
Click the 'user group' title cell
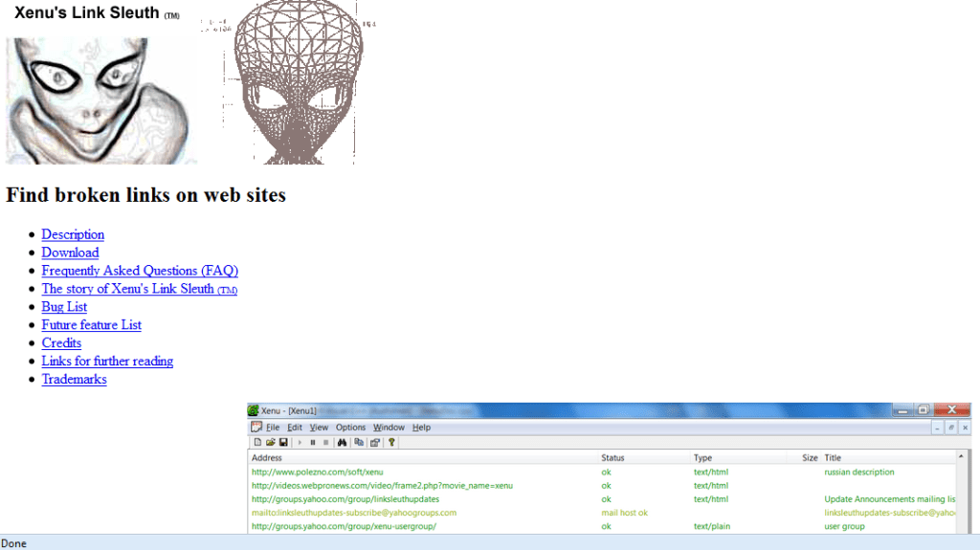(844, 526)
